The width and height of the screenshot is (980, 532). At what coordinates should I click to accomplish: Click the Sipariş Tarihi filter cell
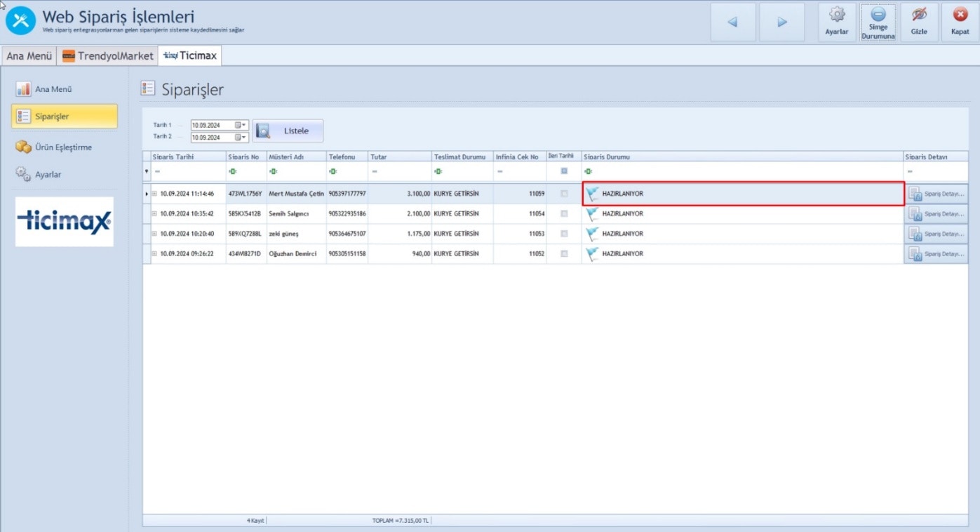click(188, 171)
